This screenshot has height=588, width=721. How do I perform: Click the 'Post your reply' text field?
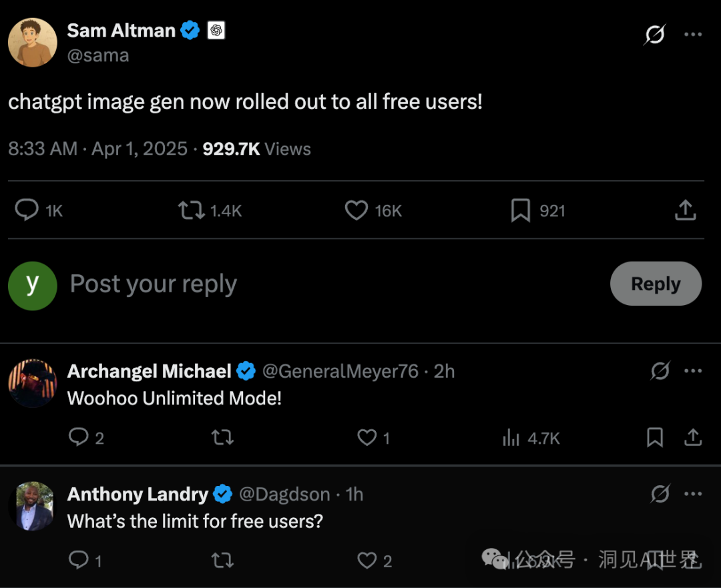pos(154,284)
